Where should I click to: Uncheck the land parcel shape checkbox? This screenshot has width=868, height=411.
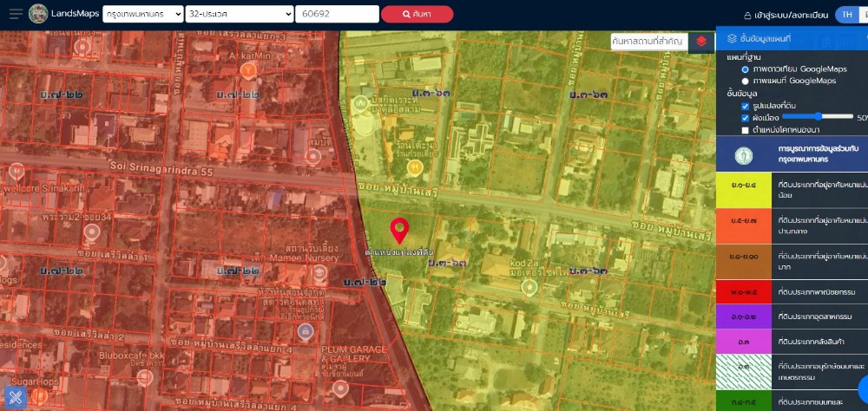[745, 106]
